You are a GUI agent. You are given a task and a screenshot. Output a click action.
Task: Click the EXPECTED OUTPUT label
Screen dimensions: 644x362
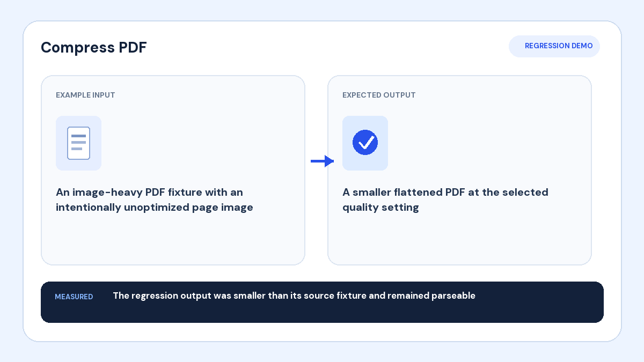coord(379,95)
